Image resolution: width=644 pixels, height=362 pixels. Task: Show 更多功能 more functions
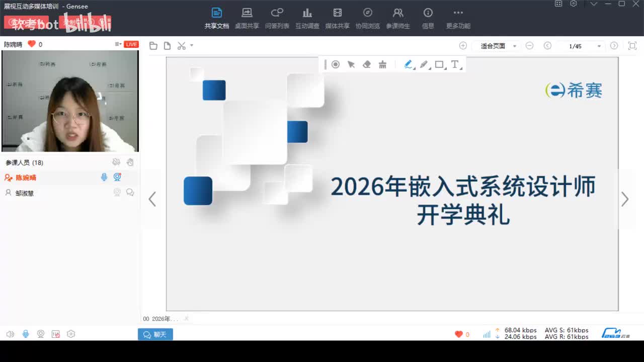[458, 18]
